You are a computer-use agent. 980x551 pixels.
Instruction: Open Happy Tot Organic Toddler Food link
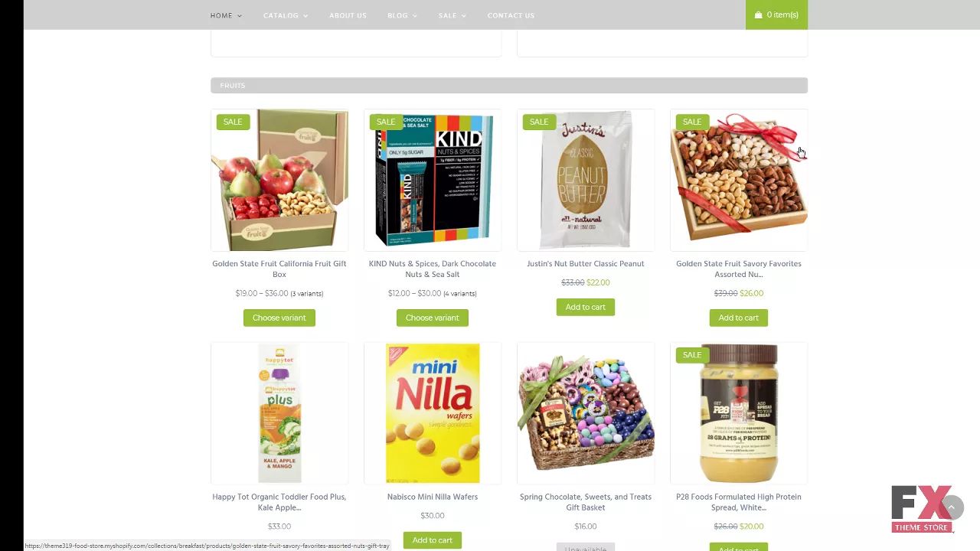click(x=279, y=502)
